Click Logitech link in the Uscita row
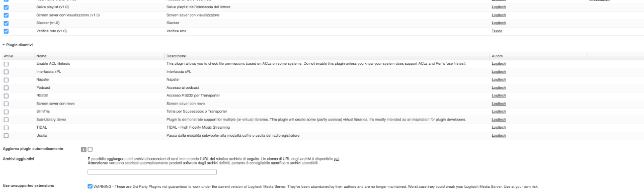Viewport: 644px width, 194px height. point(499,136)
